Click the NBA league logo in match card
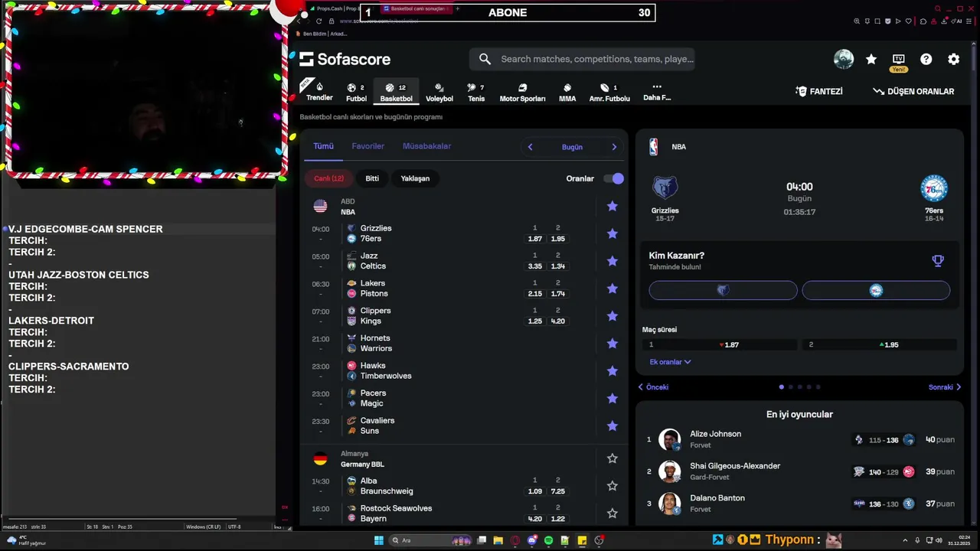The height and width of the screenshot is (551, 980). [654, 147]
